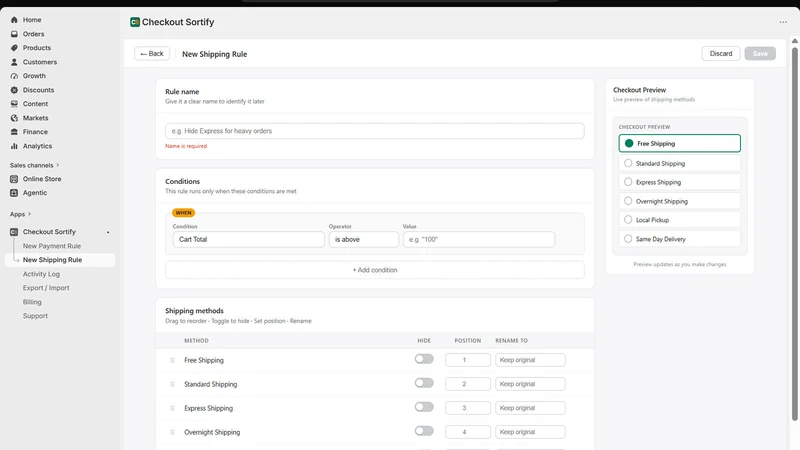Click the Customers person icon
800x450 pixels.
(x=14, y=62)
